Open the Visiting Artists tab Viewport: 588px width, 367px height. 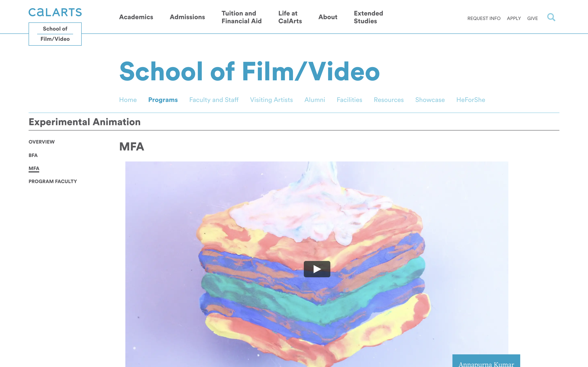pyautogui.click(x=271, y=100)
